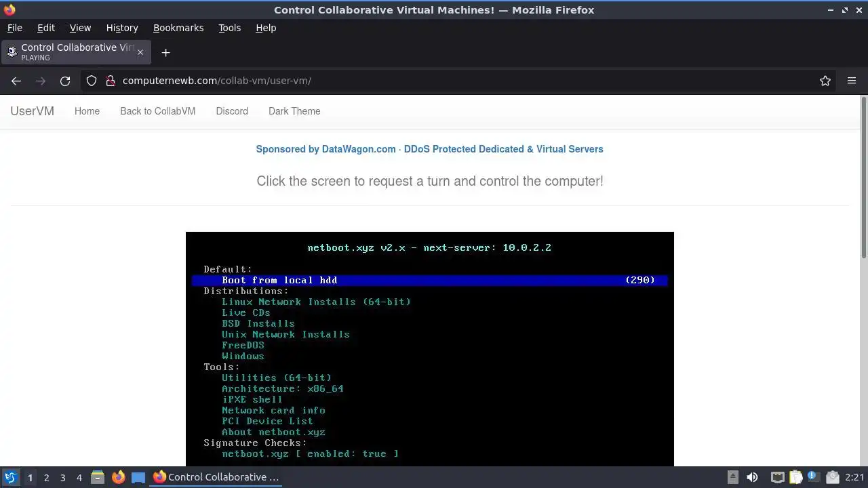Open the network tray icon

tap(777, 477)
